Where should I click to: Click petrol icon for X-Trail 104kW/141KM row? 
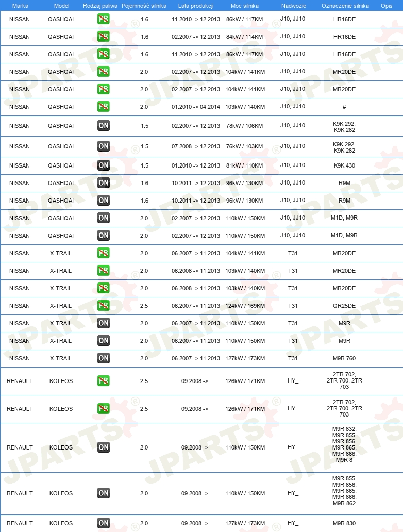click(103, 253)
